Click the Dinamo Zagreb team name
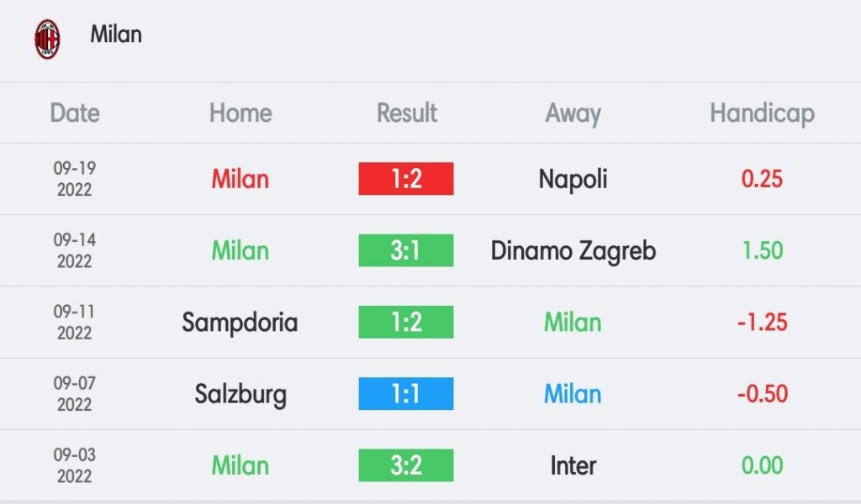This screenshot has height=504, width=861. coord(573,252)
